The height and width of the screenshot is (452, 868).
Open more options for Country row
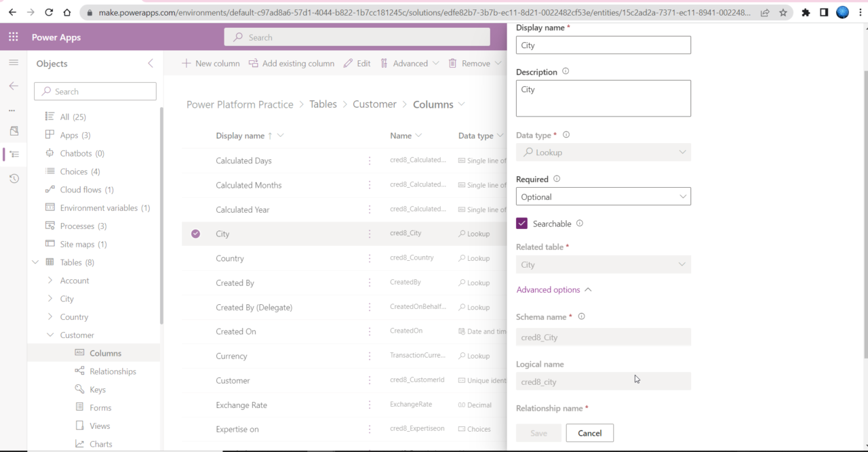pyautogui.click(x=370, y=258)
